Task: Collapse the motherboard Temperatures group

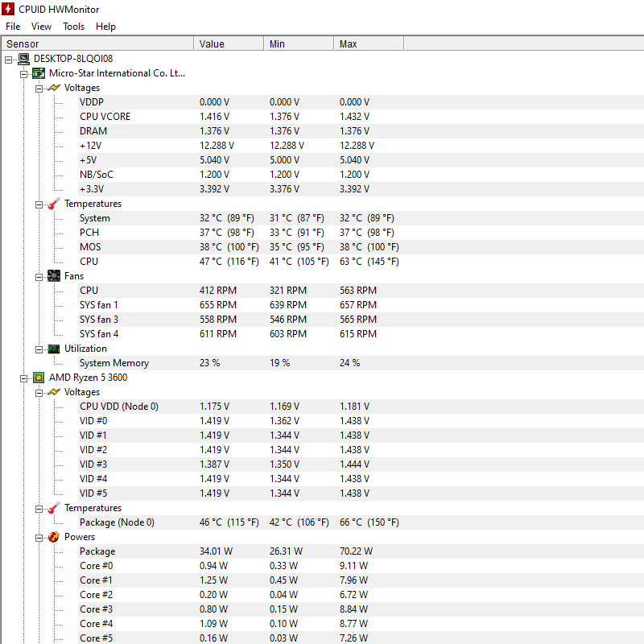Action: point(39,205)
